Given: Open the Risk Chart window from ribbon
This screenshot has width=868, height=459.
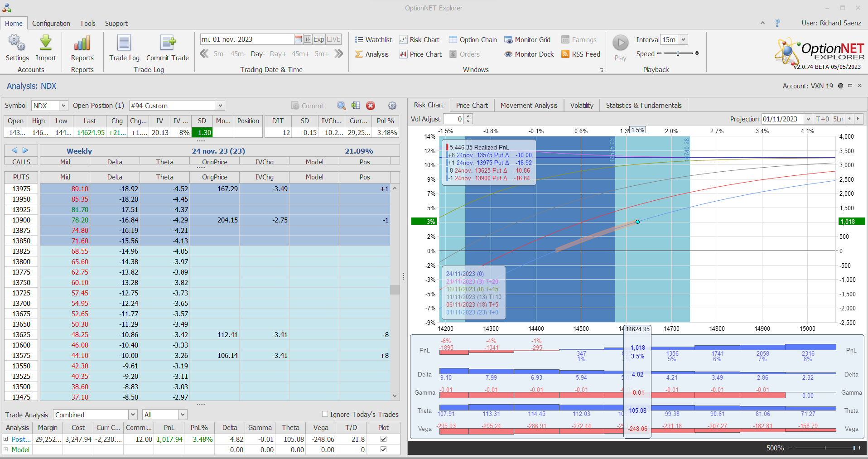Looking at the screenshot, I should coord(420,40).
